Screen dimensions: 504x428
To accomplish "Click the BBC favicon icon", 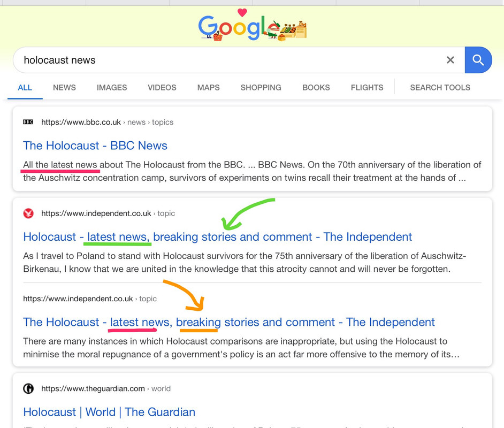I will click(x=28, y=122).
